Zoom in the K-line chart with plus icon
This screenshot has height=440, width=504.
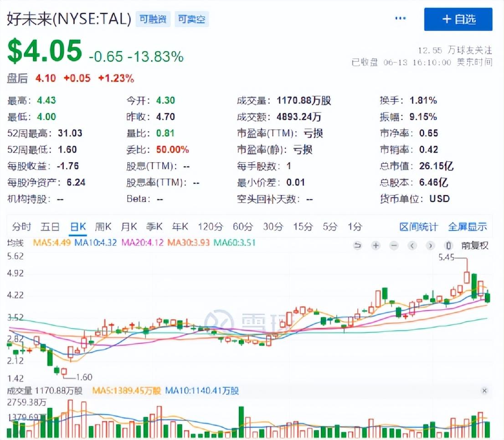click(x=375, y=246)
